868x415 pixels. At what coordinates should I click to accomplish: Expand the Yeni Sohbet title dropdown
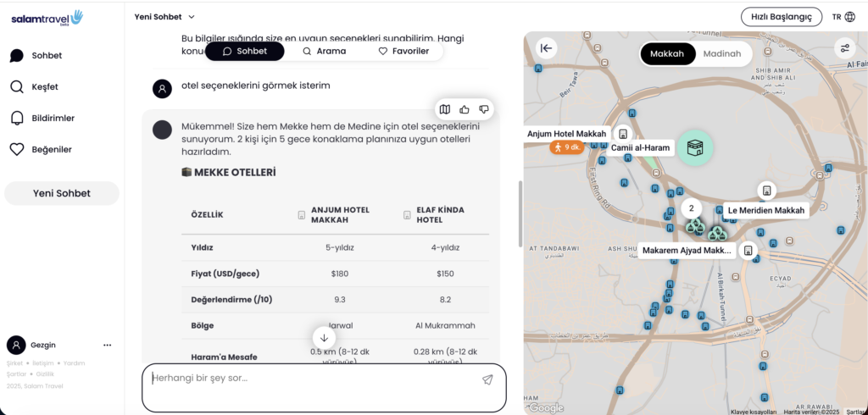(x=164, y=17)
